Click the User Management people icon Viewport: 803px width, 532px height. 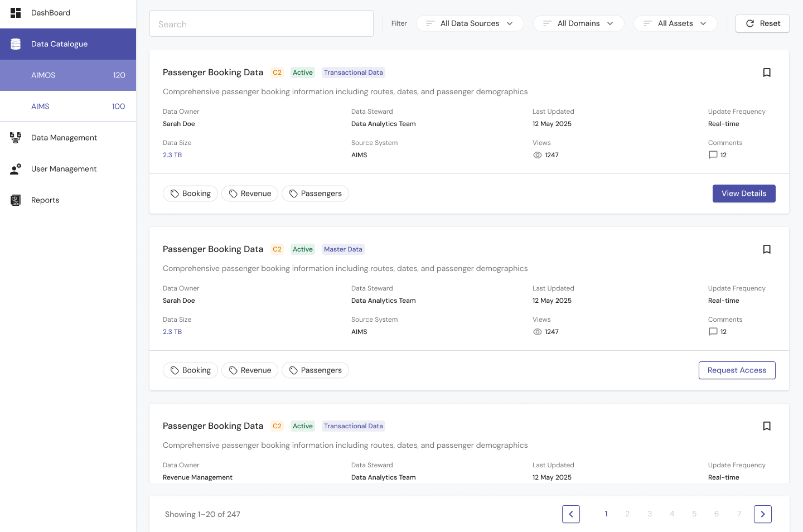(x=16, y=169)
